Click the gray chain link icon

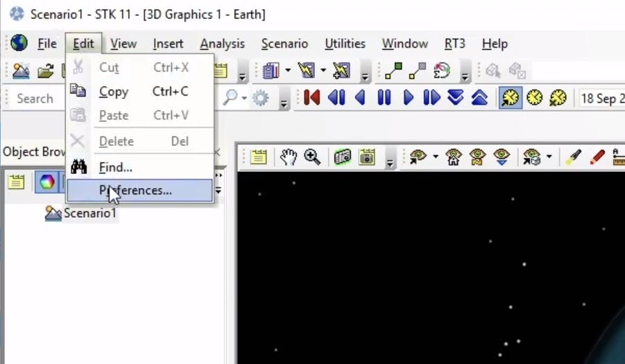(418, 71)
